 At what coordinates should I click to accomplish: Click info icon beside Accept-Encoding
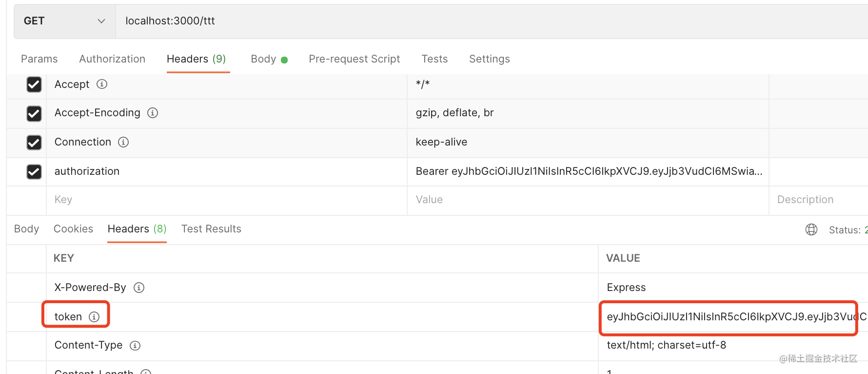pos(153,113)
